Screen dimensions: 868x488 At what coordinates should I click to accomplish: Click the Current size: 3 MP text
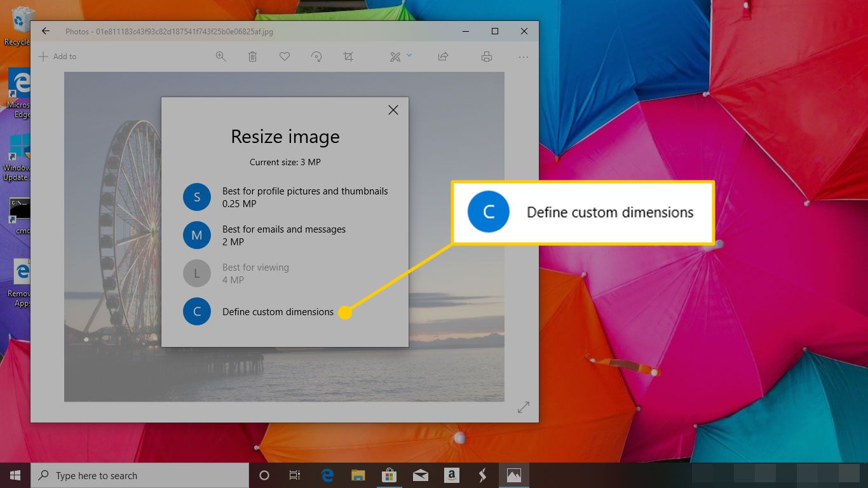point(285,162)
